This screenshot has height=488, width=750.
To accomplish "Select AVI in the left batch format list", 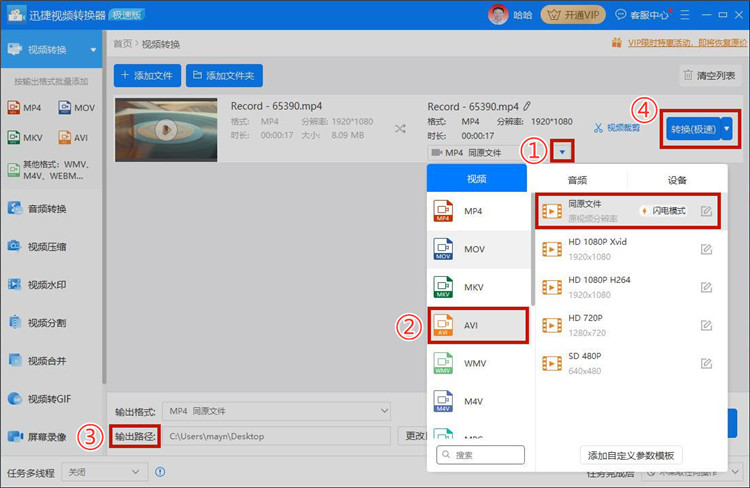I will coord(73,138).
